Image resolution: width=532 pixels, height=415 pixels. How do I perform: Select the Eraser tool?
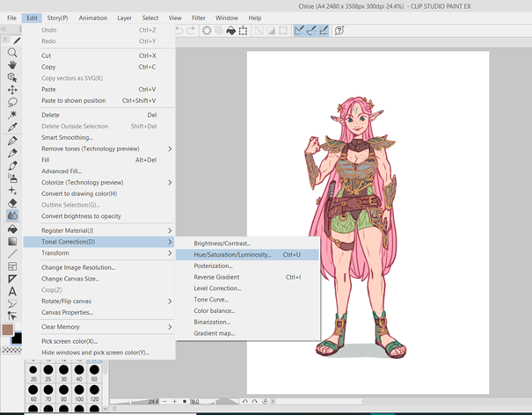tap(12, 202)
